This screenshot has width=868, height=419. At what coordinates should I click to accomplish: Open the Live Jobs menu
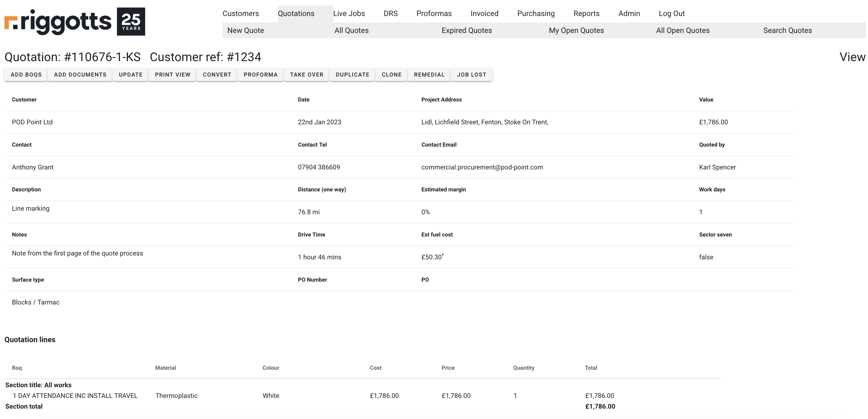point(349,13)
